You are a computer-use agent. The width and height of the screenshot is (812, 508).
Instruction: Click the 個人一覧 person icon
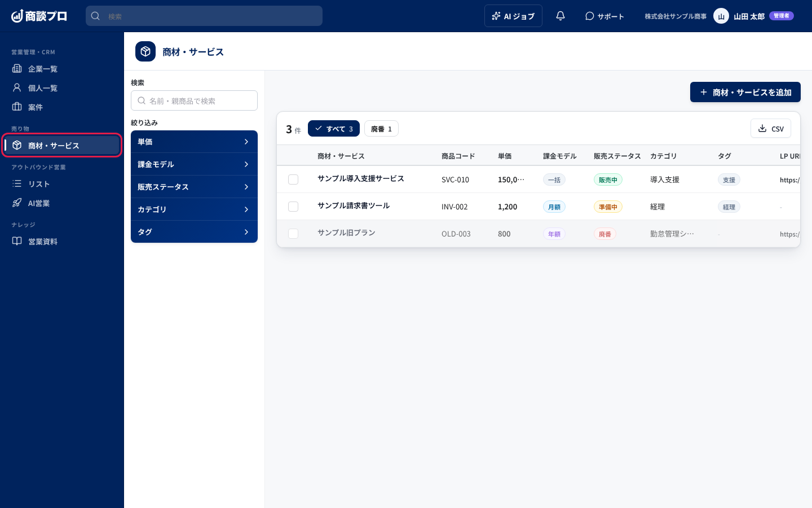point(17,87)
